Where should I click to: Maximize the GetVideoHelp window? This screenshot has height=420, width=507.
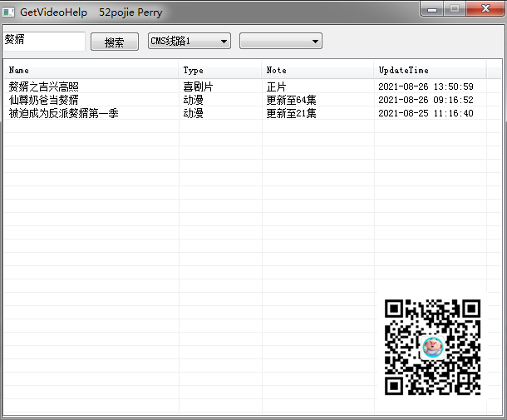coord(455,9)
